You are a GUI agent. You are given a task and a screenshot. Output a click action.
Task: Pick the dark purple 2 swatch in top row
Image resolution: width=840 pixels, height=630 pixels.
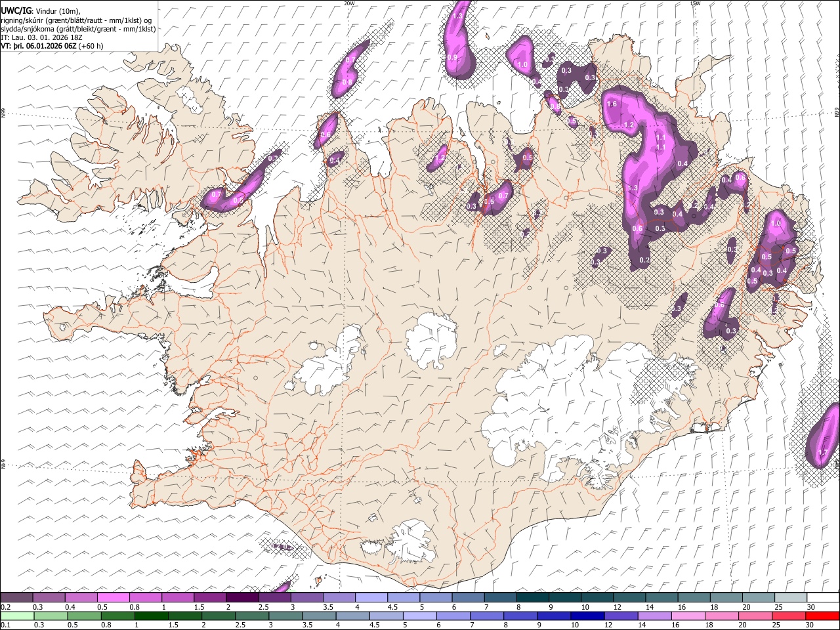pos(242,597)
